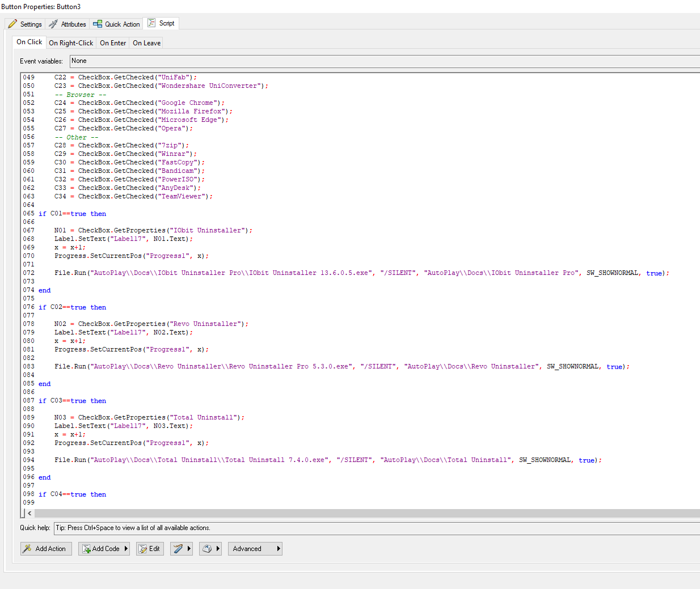Viewport: 700px width, 589px height.
Task: Click the magic wand icon on Add Action
Action: coord(27,549)
